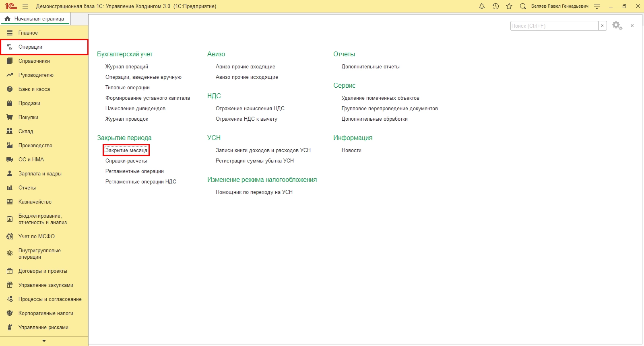Image resolution: width=644 pixels, height=346 pixels.
Task: Click the global search magnifier icon
Action: pos(523,6)
